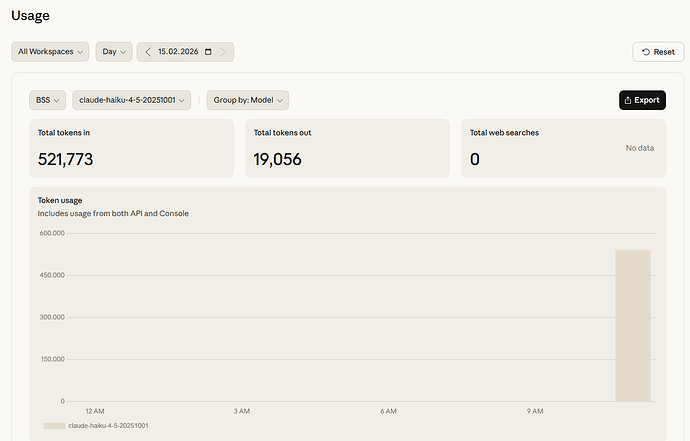Screen dimensions: 690x441
Task: Expand the Day granularity dropdown
Action: [114, 51]
